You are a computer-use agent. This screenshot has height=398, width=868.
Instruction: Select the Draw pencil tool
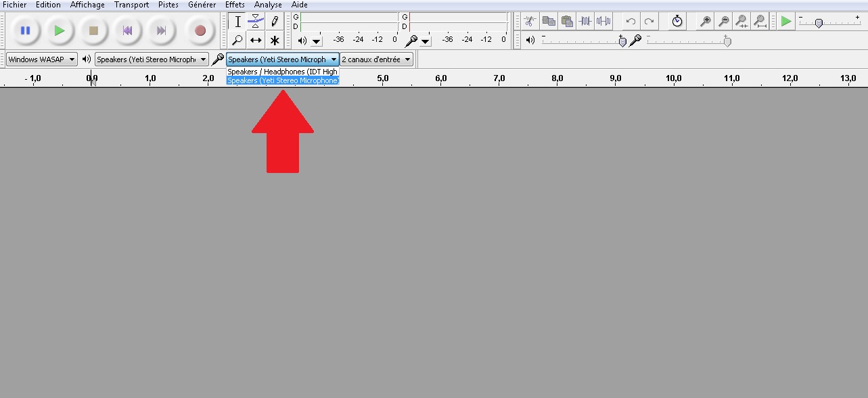(x=275, y=22)
